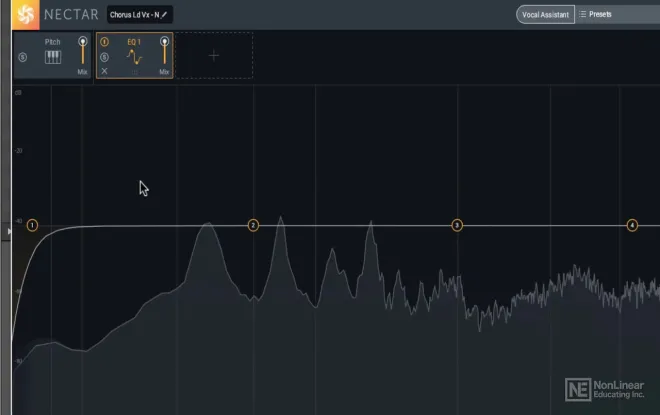Toggle the EQ 1 power bypass button
This screenshot has width=660, height=415.
tap(105, 43)
